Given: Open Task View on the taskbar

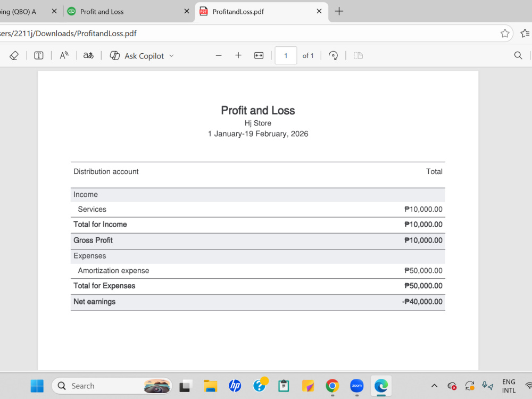Looking at the screenshot, I should [185, 386].
